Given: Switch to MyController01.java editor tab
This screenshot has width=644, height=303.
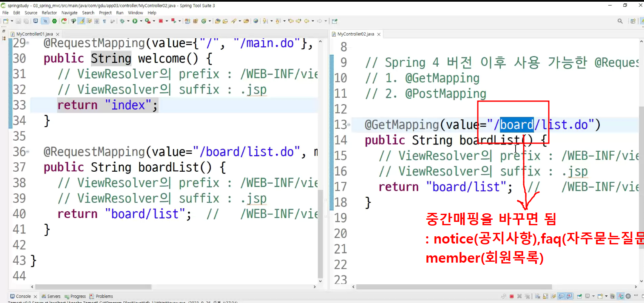Looking at the screenshot, I should 34,34.
